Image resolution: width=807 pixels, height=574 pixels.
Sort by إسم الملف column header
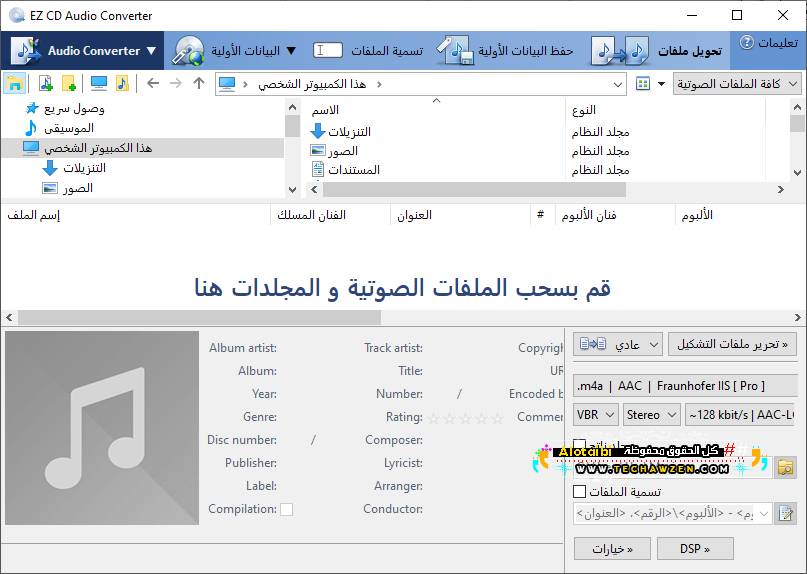[135, 215]
